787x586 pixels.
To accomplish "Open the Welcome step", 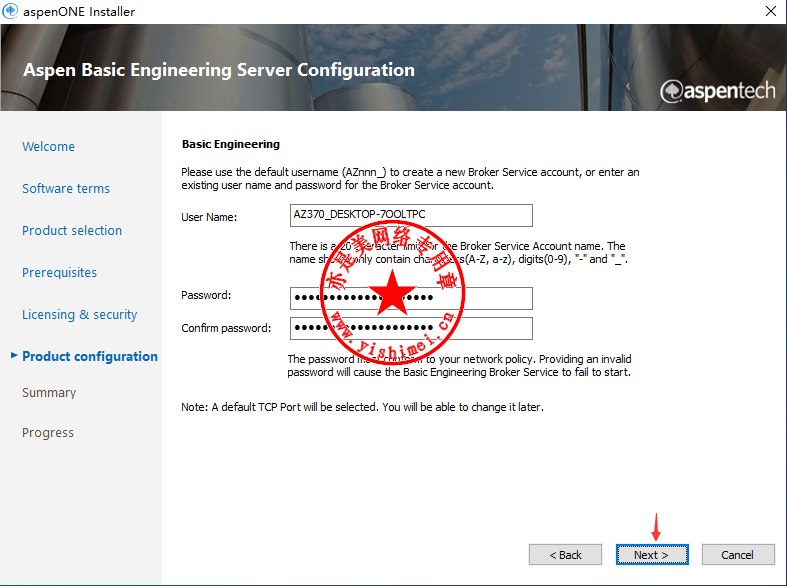I will 48,146.
